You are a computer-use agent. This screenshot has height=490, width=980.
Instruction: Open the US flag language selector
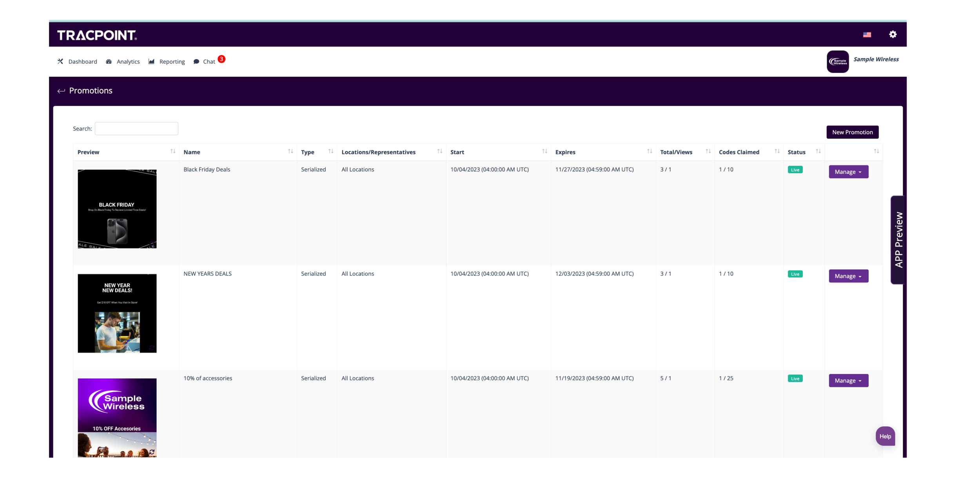click(x=867, y=35)
